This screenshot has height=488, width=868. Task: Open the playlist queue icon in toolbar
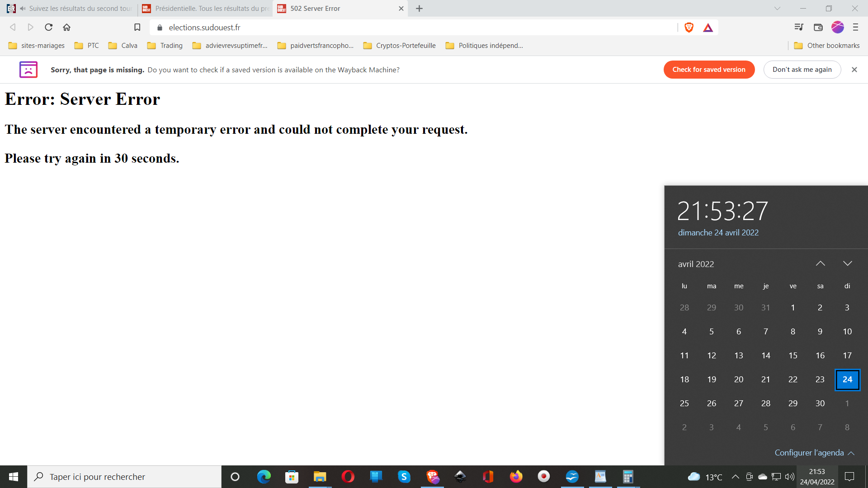pyautogui.click(x=799, y=28)
